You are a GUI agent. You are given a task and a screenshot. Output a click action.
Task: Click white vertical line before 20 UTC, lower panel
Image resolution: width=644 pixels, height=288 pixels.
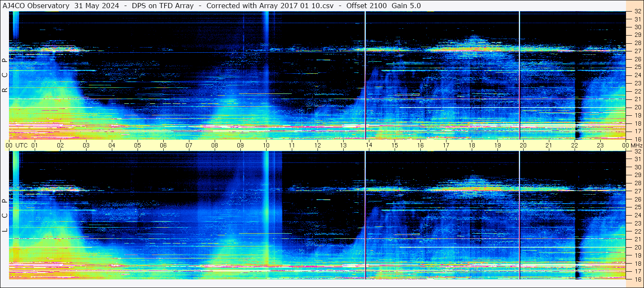pyautogui.click(x=519, y=214)
